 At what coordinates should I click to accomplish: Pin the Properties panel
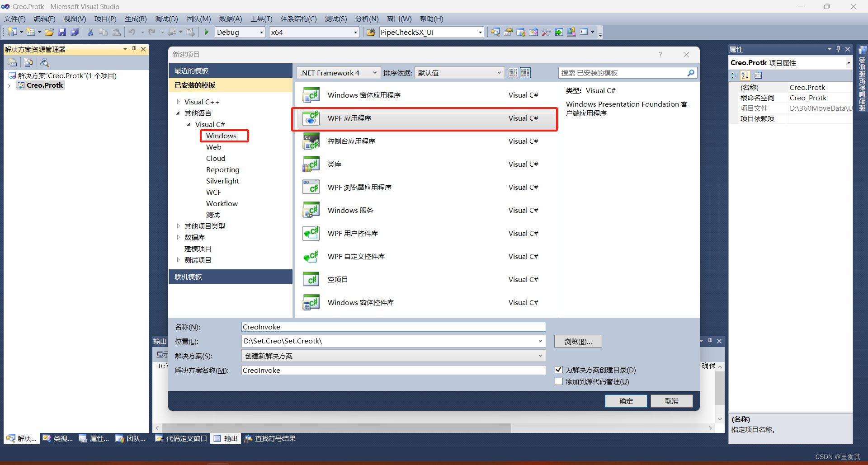(839, 49)
